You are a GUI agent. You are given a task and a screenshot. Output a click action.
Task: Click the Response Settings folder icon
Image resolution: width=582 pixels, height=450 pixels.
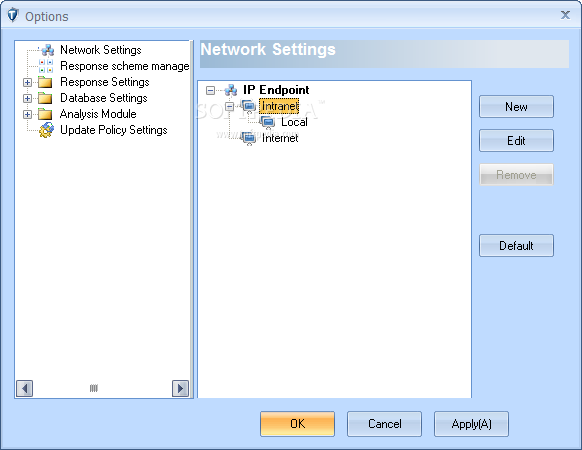click(x=45, y=82)
